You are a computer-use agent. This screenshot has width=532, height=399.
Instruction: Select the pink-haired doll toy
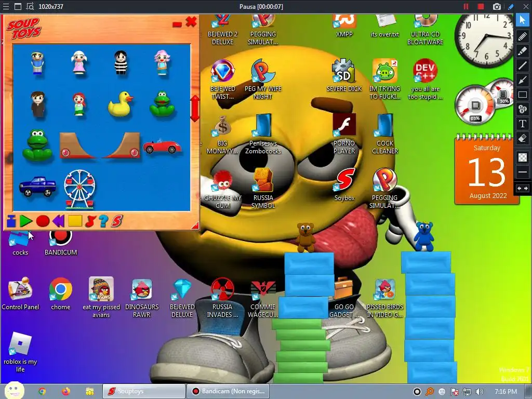[x=162, y=62]
